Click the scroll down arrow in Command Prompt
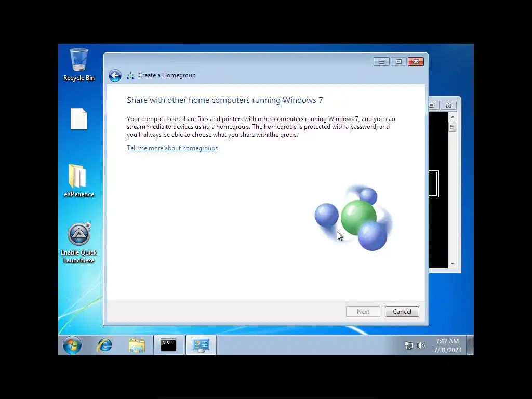The height and width of the screenshot is (399, 532). pos(453,263)
